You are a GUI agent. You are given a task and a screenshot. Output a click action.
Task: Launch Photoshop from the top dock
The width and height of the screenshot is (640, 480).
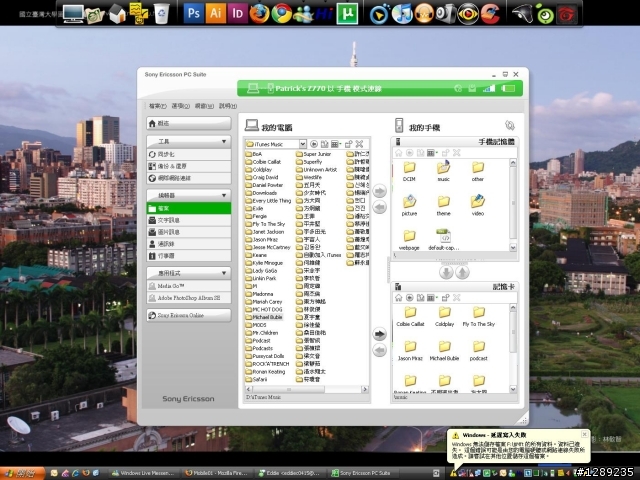tap(194, 14)
